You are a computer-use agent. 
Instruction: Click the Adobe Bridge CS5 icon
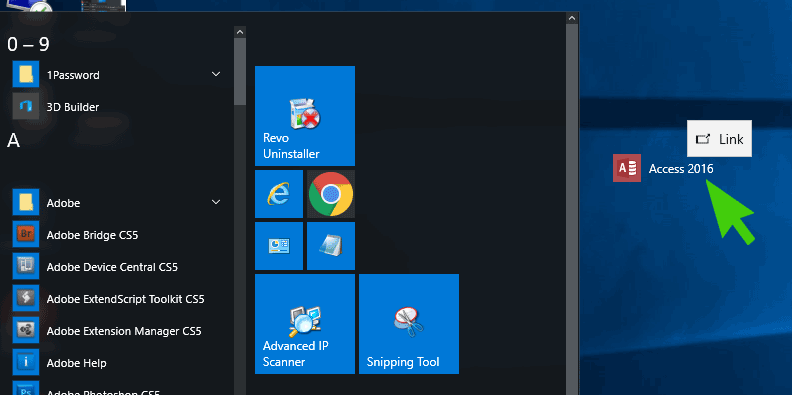click(x=26, y=235)
